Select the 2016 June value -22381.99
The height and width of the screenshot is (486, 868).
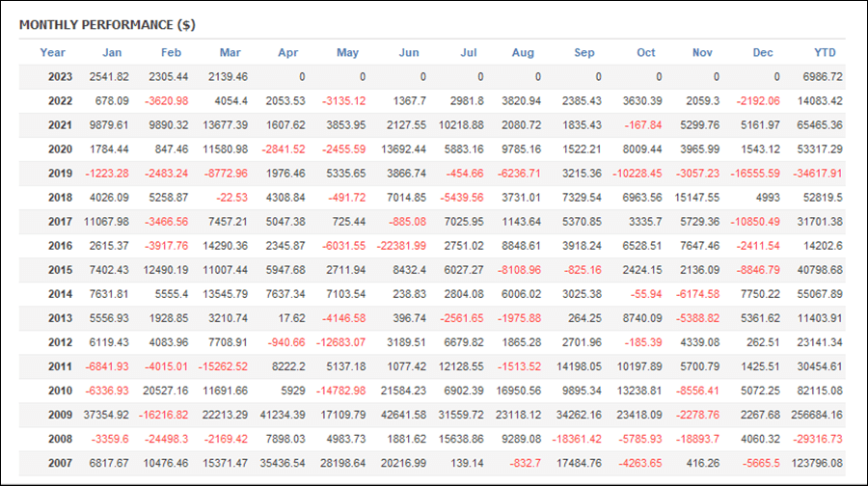point(401,246)
